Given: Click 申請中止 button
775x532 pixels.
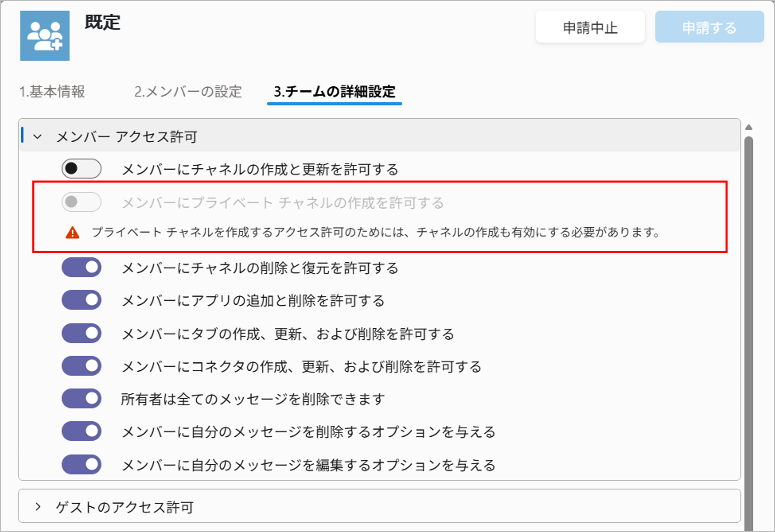Looking at the screenshot, I should (590, 27).
